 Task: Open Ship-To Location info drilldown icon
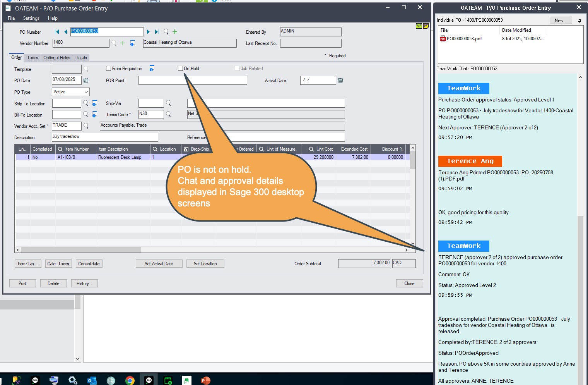[94, 103]
